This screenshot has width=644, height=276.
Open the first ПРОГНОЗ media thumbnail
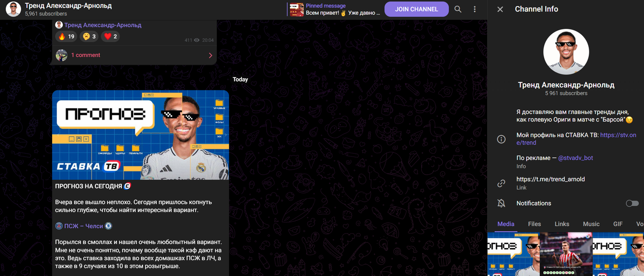click(513, 255)
